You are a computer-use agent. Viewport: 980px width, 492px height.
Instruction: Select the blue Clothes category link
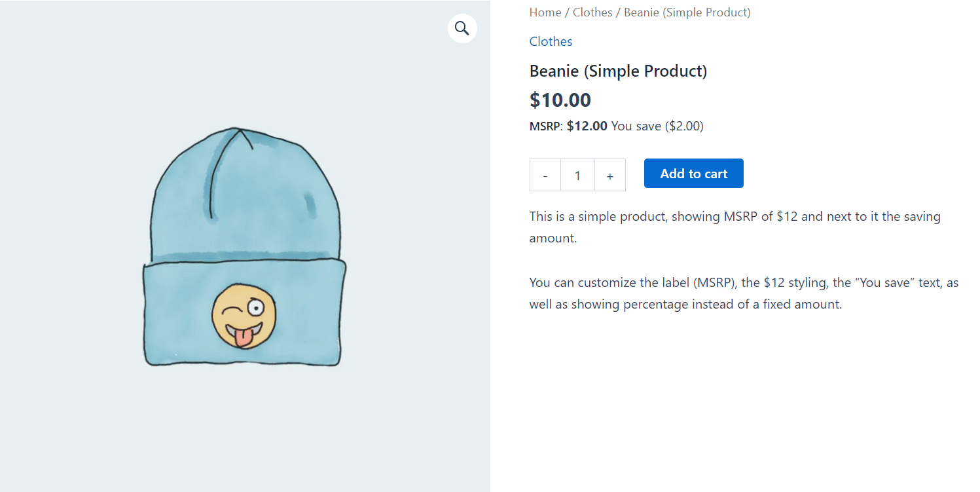[x=551, y=41]
